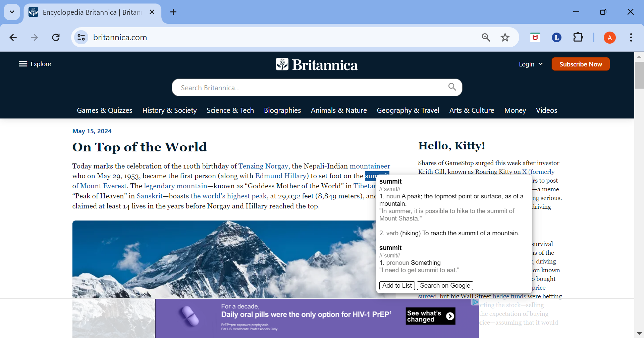The width and height of the screenshot is (644, 338).
Task: Follow the Sanskrit link
Action: pyautogui.click(x=150, y=196)
